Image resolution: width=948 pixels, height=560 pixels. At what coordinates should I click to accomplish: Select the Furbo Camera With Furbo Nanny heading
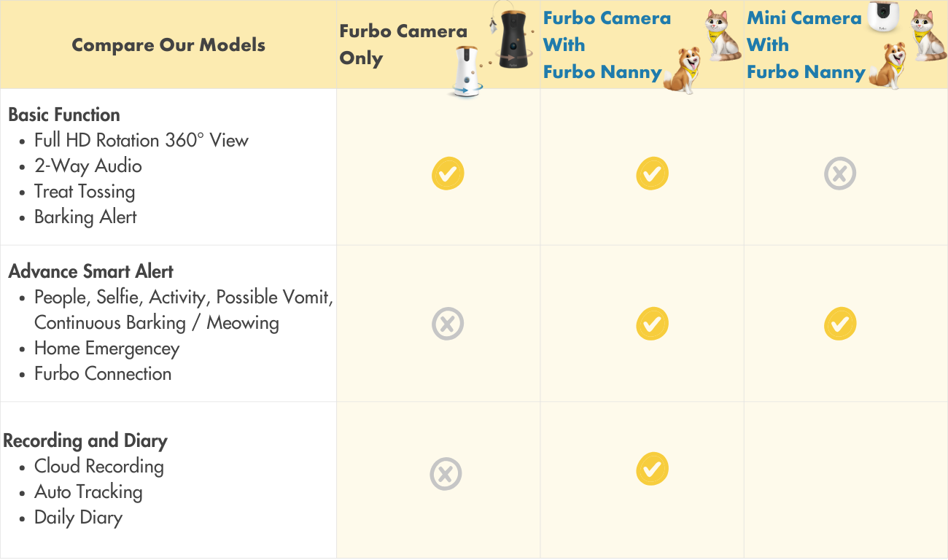pos(607,45)
